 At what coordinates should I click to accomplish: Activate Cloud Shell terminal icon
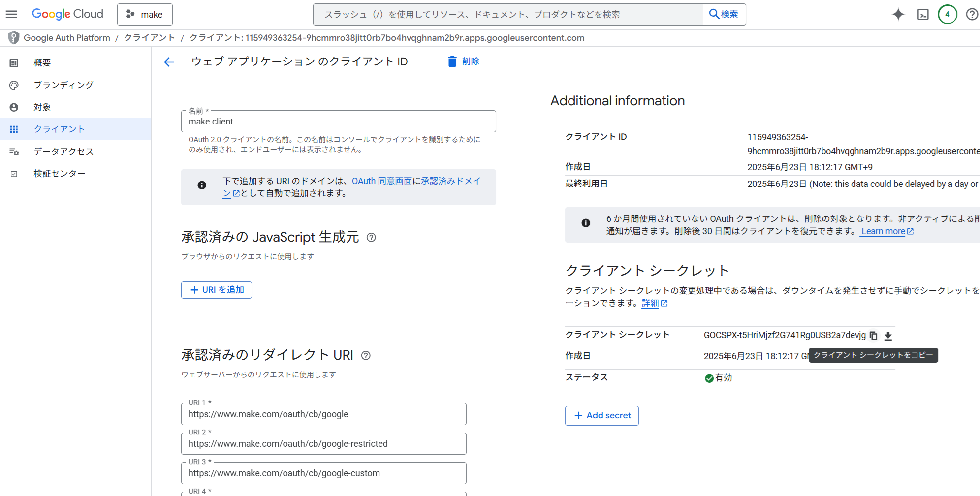click(x=923, y=14)
